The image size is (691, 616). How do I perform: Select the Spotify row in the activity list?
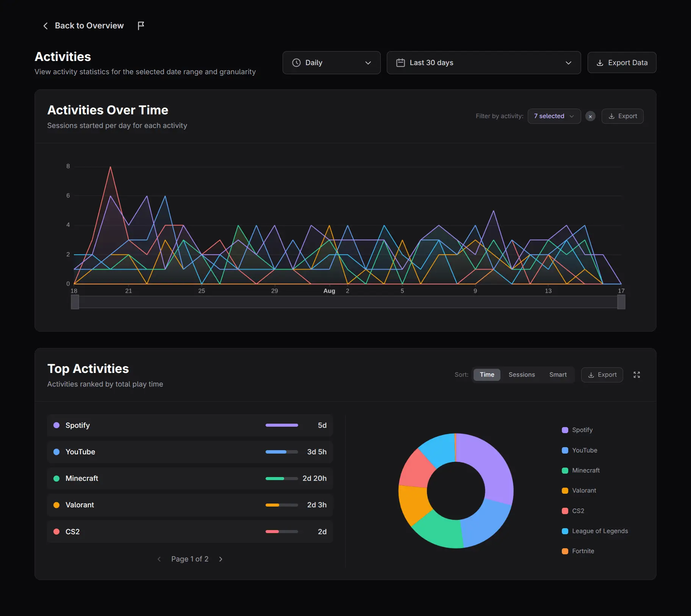click(x=190, y=425)
